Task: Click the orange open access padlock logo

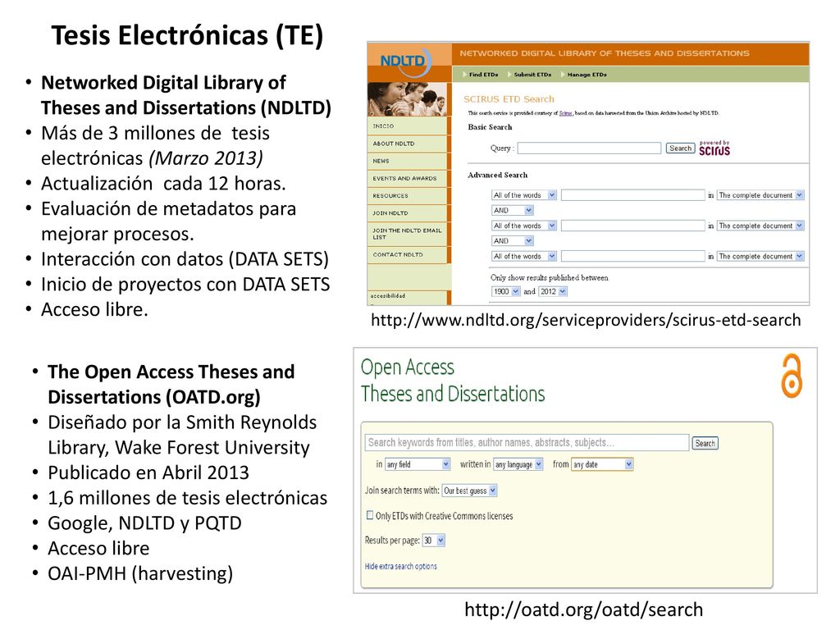Action: pyautogui.click(x=792, y=376)
